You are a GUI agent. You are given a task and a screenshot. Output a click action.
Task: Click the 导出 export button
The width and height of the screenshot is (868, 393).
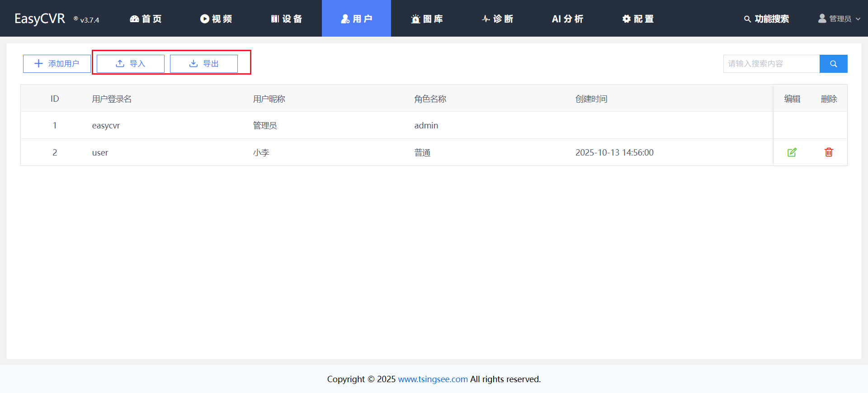pos(204,64)
